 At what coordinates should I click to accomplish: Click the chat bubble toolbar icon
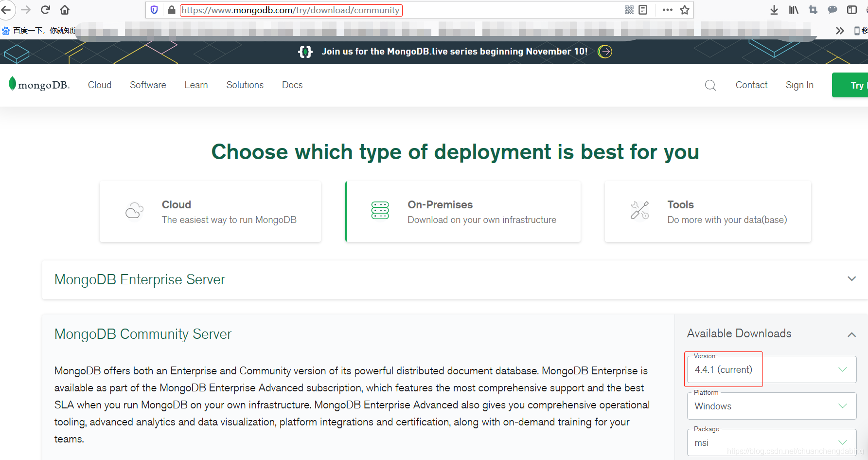(x=833, y=10)
